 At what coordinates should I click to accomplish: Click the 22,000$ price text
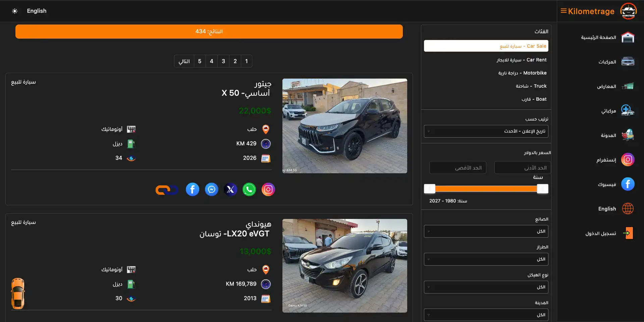tap(255, 111)
